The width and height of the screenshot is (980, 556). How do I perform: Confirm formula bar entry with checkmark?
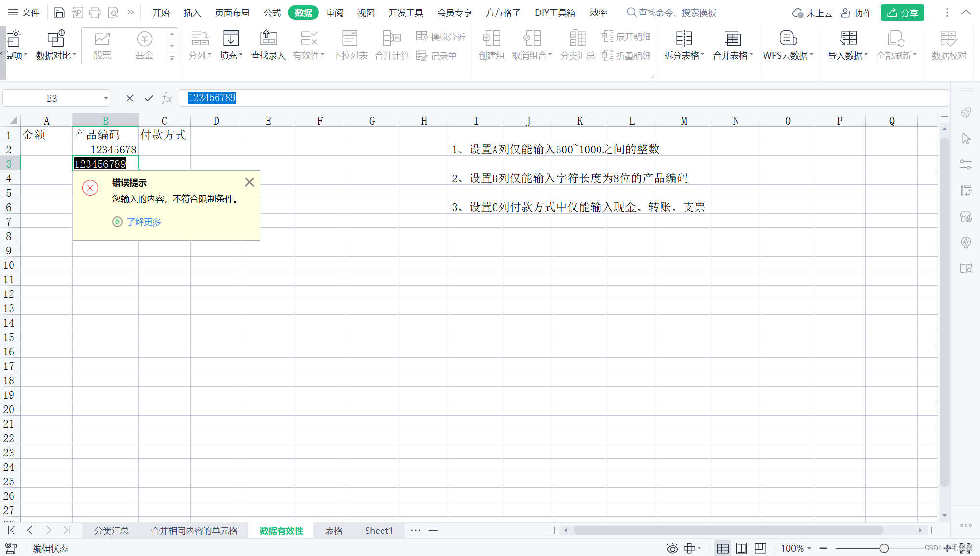pos(149,98)
